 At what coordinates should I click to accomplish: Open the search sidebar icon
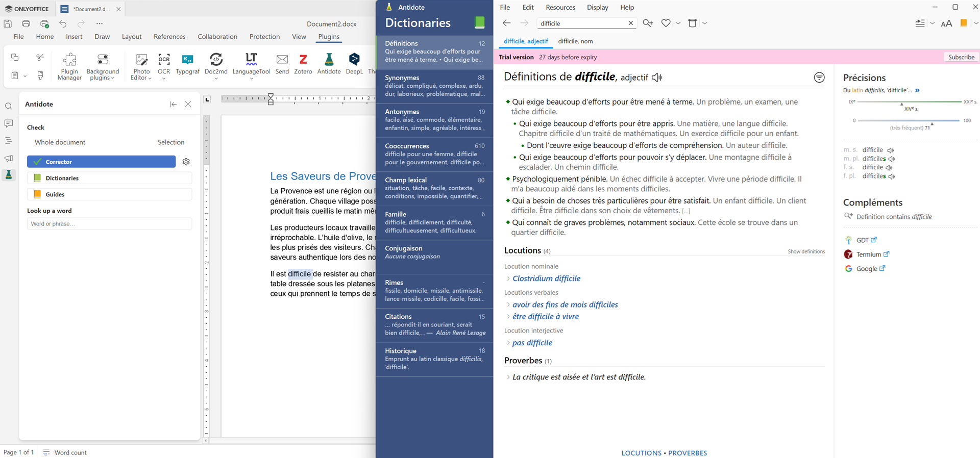(9, 106)
